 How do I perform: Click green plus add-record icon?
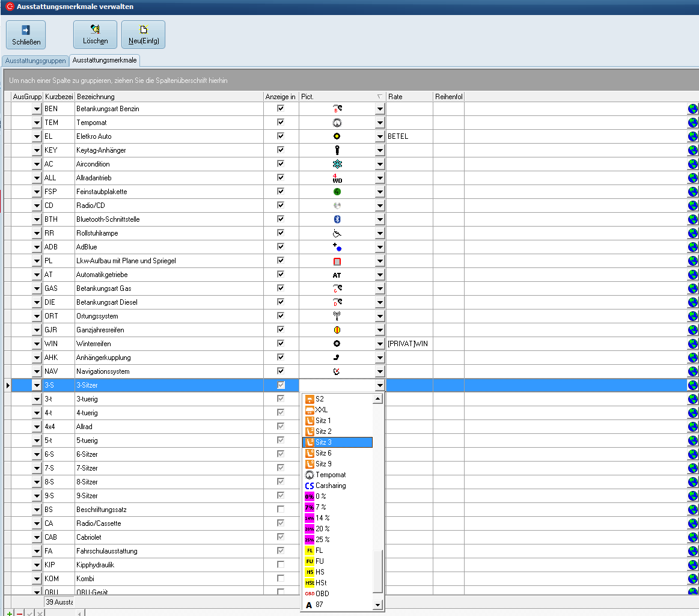tap(10, 613)
